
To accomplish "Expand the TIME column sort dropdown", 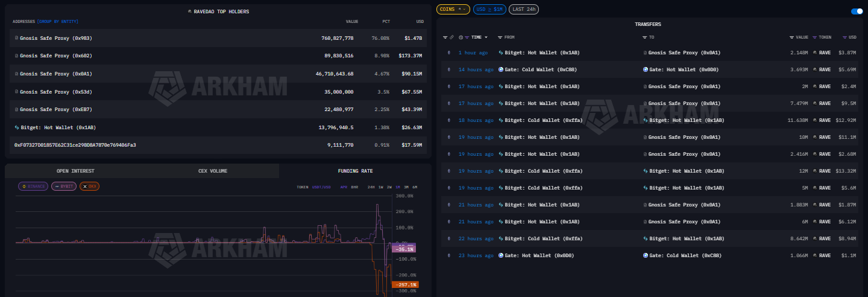I will point(486,37).
